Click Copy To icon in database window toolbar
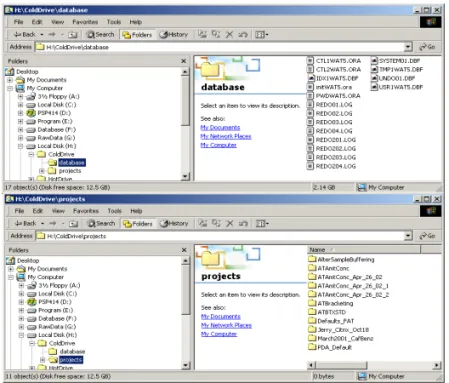The image size is (449, 383). [216, 34]
